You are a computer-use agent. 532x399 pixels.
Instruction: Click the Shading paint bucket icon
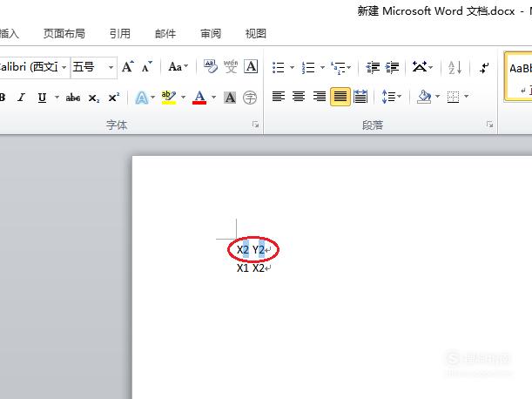tap(424, 97)
